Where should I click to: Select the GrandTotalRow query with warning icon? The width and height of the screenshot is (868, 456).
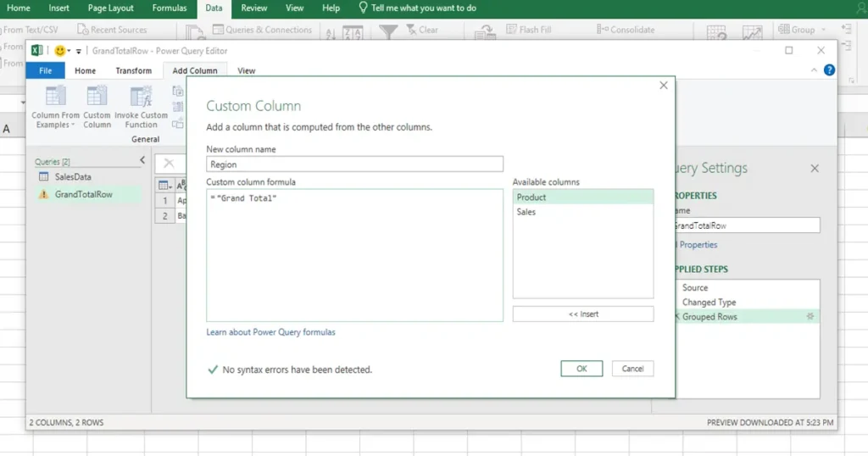tap(83, 194)
